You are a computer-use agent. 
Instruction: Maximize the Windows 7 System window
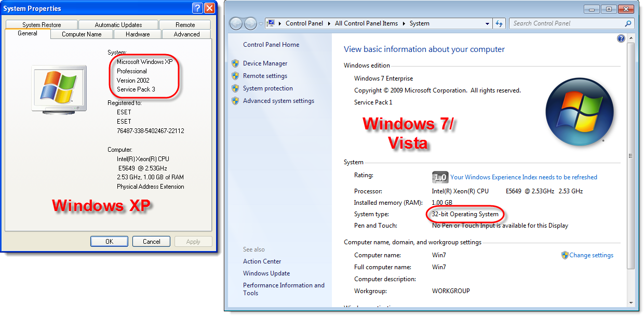point(608,9)
